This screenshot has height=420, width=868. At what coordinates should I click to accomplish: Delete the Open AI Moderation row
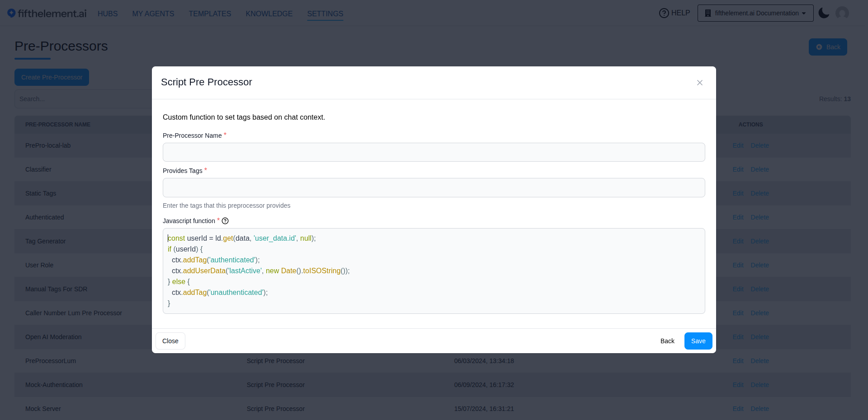760,337
